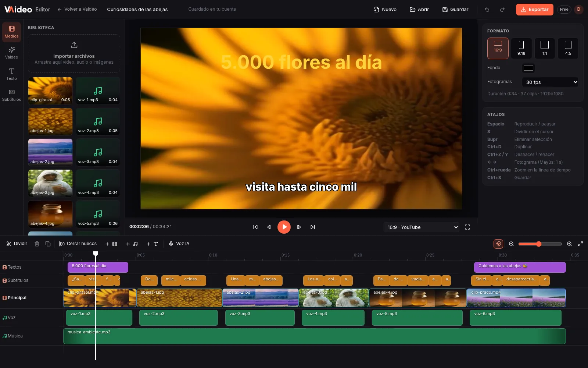The height and width of the screenshot is (368, 588).
Task: Duplicate selection with copy icon
Action: (48, 244)
